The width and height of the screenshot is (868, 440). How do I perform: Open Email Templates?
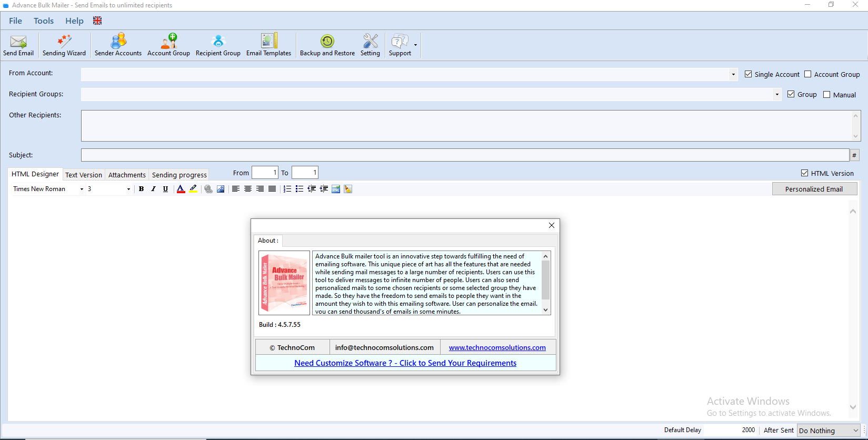pos(268,45)
